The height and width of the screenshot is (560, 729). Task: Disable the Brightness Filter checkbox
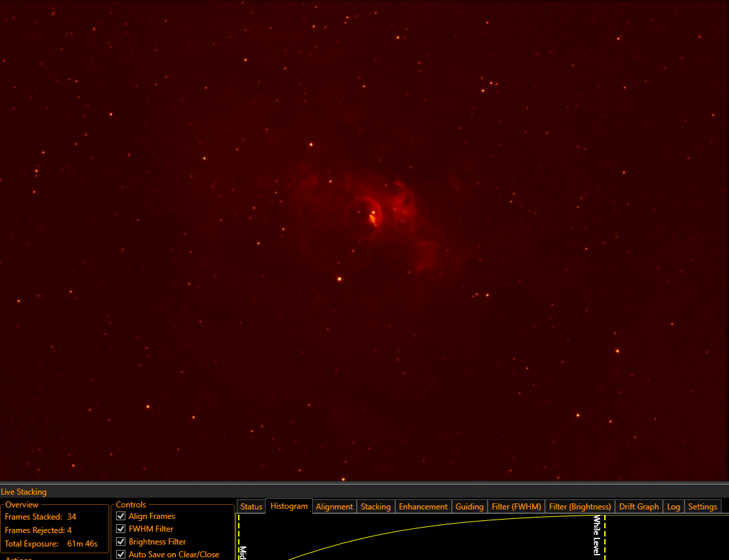click(121, 542)
